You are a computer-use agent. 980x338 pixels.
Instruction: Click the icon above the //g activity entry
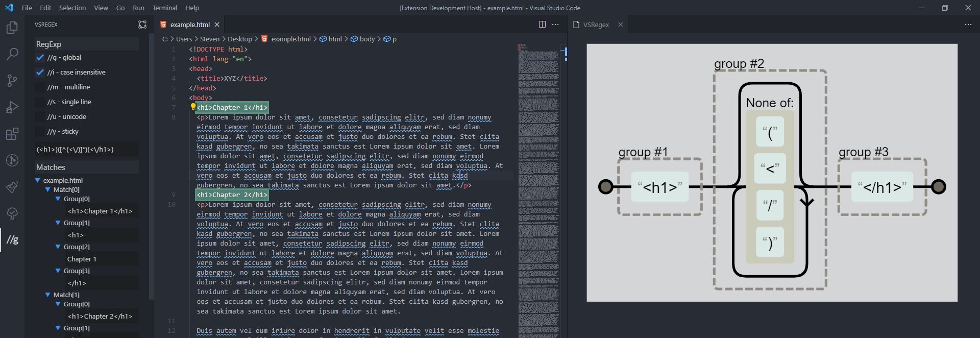pyautogui.click(x=12, y=213)
